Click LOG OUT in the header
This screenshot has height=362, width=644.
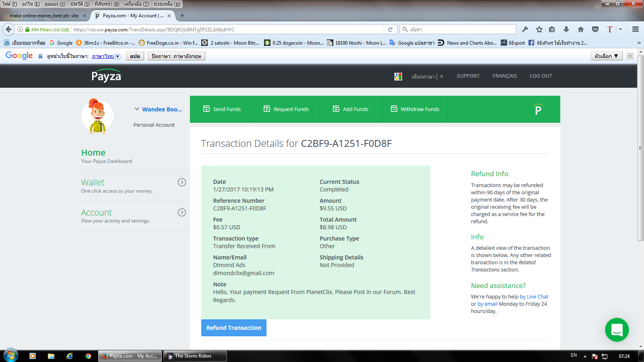[x=541, y=76]
